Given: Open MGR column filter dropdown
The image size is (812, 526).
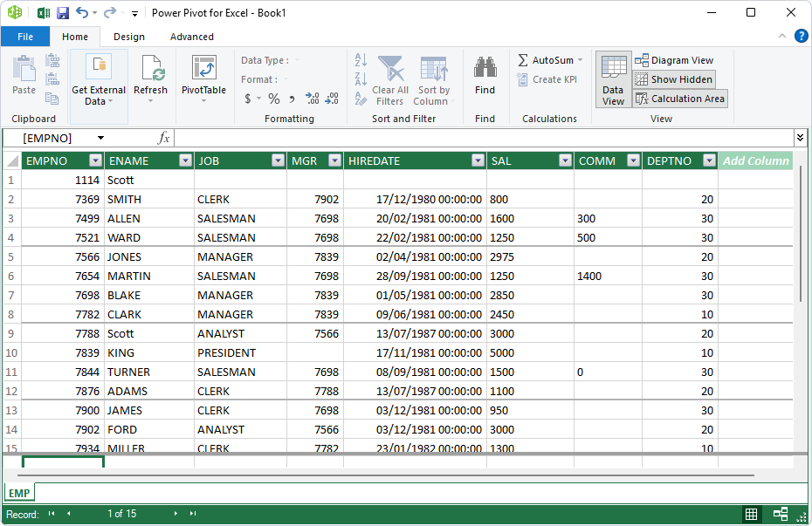Looking at the screenshot, I should click(335, 161).
